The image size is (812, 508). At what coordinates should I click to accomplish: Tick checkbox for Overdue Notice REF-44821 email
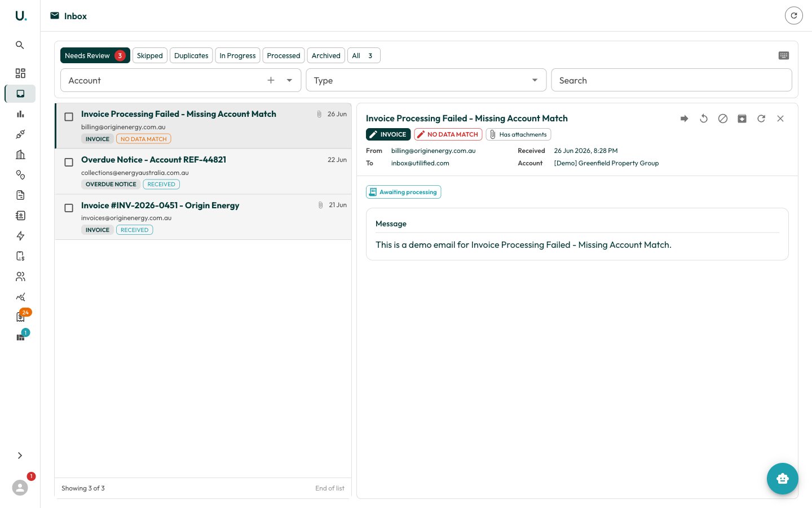[x=69, y=163]
